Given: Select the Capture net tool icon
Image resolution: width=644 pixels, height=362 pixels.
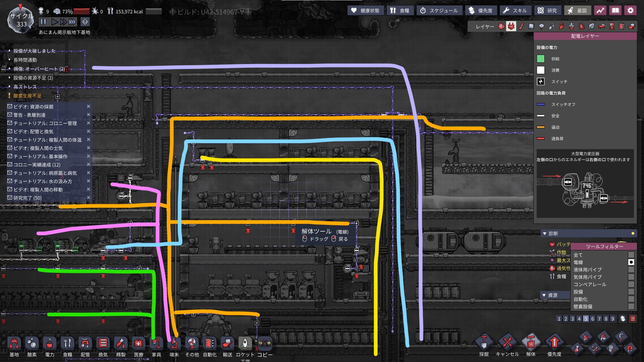Looking at the screenshot, I should pyautogui.click(x=612, y=349).
